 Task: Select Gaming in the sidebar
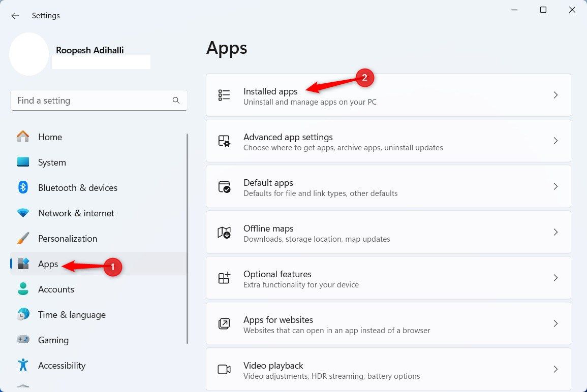(98, 340)
